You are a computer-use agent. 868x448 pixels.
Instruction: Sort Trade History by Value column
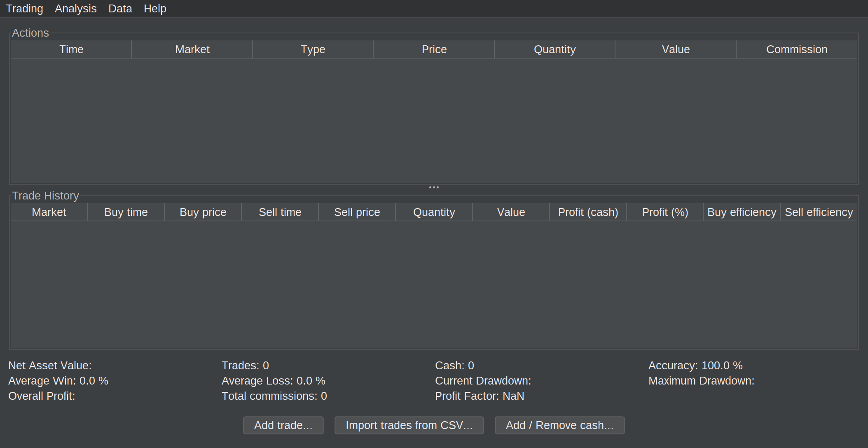tap(511, 212)
